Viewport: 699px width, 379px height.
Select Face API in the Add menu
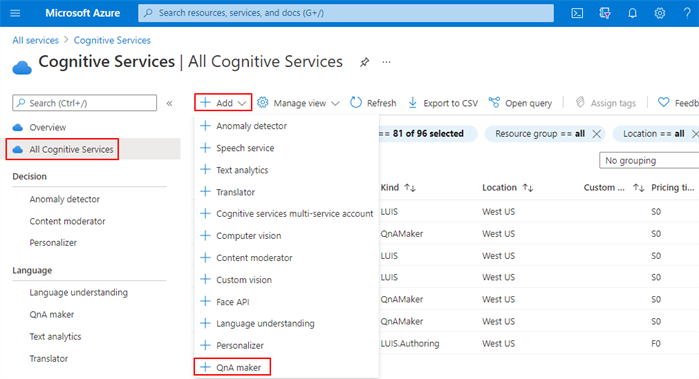pyautogui.click(x=233, y=302)
